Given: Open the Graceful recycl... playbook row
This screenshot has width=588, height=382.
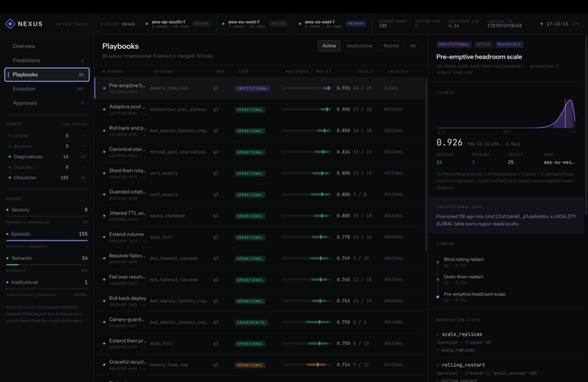Looking at the screenshot, I should click(x=260, y=365).
